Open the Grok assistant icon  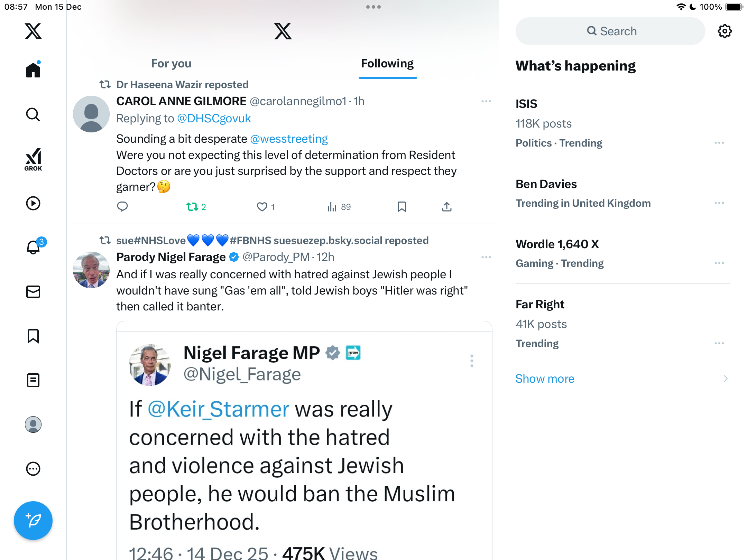point(33,160)
